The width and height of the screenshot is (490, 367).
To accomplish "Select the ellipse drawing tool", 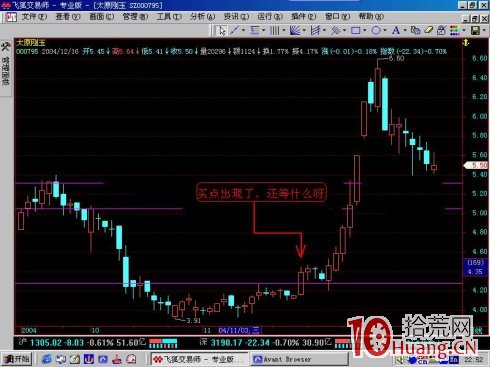I will pyautogui.click(x=376, y=30).
